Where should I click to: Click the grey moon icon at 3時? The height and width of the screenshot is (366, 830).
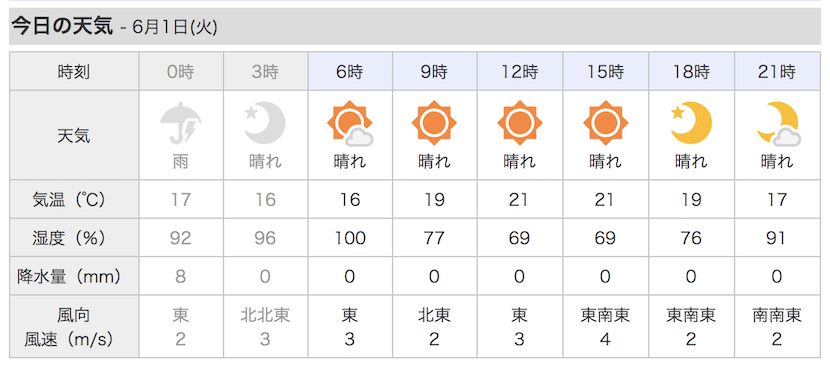265,123
